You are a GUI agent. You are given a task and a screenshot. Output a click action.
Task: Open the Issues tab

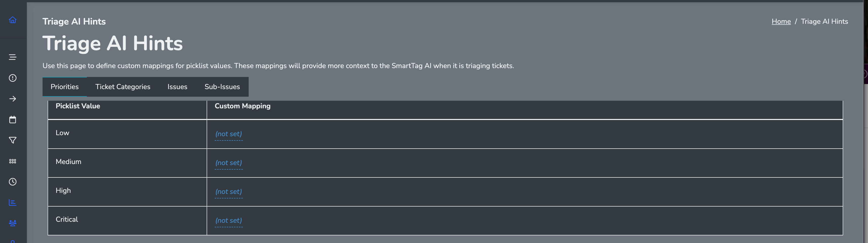click(177, 87)
